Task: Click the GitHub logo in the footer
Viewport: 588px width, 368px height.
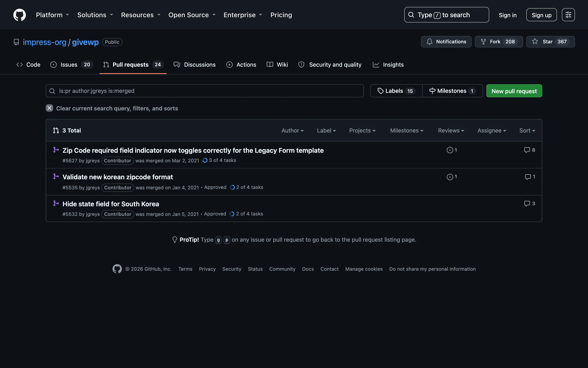Action: pyautogui.click(x=117, y=269)
